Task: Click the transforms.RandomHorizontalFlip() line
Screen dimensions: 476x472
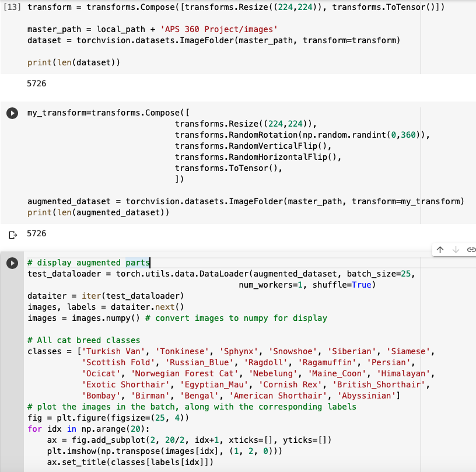Action: tap(258, 157)
